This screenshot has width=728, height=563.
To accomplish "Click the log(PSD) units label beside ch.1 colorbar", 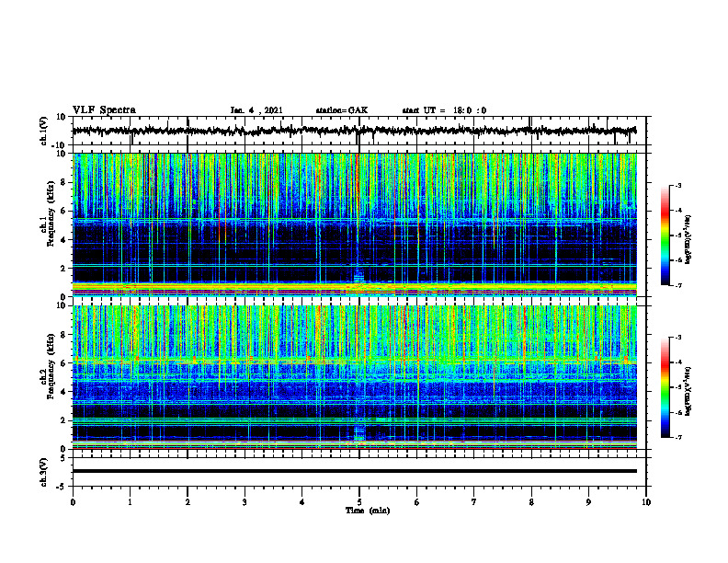I will coord(689,239).
